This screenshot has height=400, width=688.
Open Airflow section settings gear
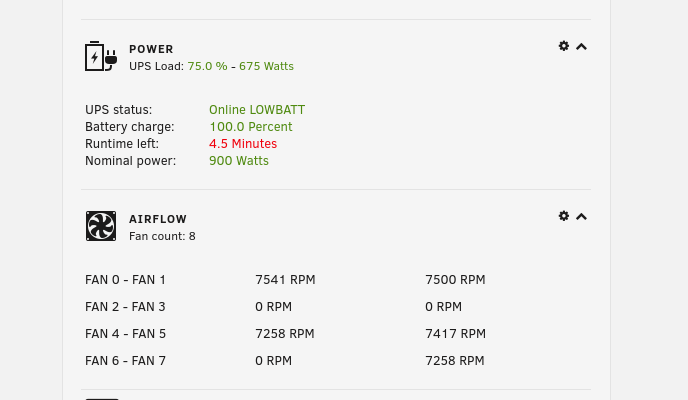[x=564, y=216]
